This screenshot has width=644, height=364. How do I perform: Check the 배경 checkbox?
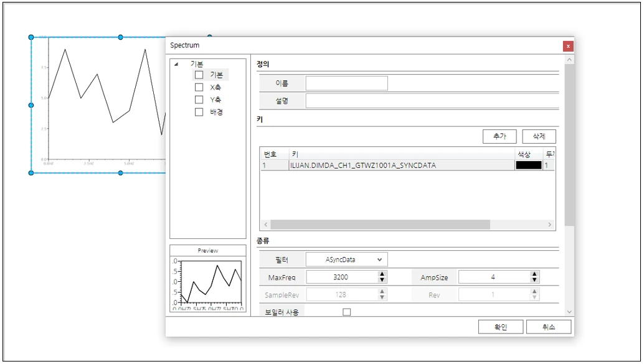point(199,111)
